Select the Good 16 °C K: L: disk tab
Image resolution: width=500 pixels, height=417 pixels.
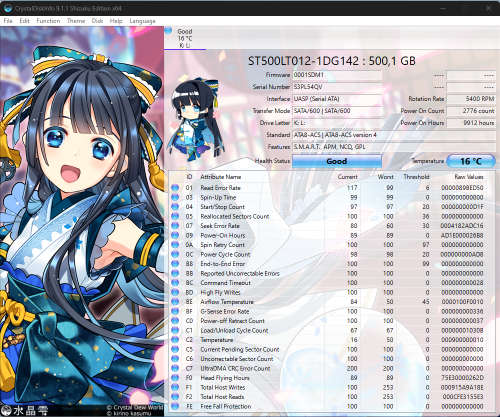pyautogui.click(x=185, y=38)
